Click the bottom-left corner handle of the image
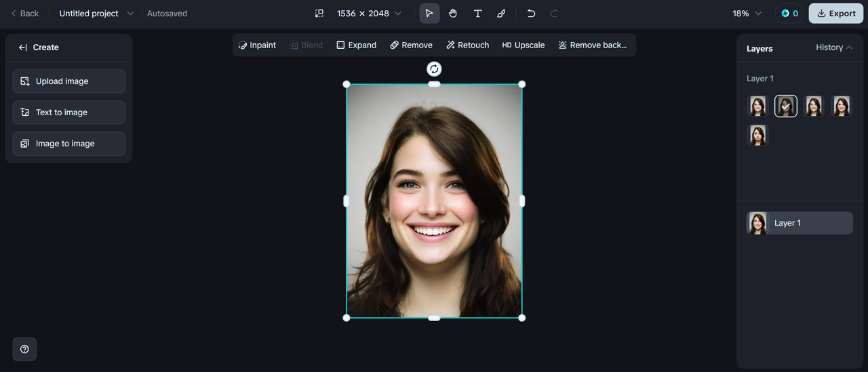 point(347,318)
